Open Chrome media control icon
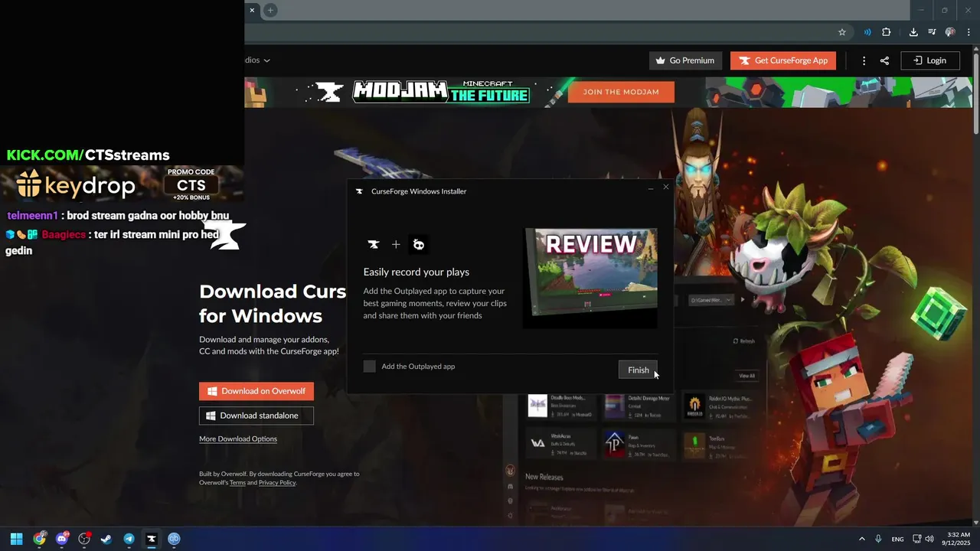The width and height of the screenshot is (980, 551). click(x=932, y=32)
